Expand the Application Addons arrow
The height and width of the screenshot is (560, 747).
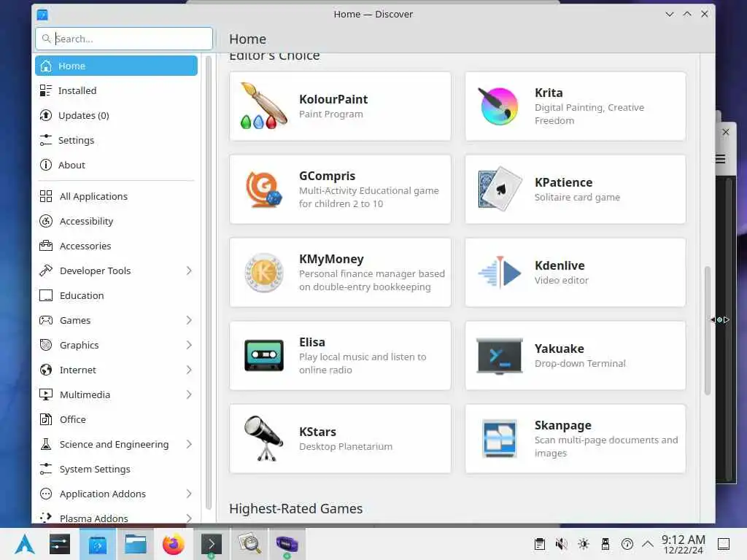(189, 494)
